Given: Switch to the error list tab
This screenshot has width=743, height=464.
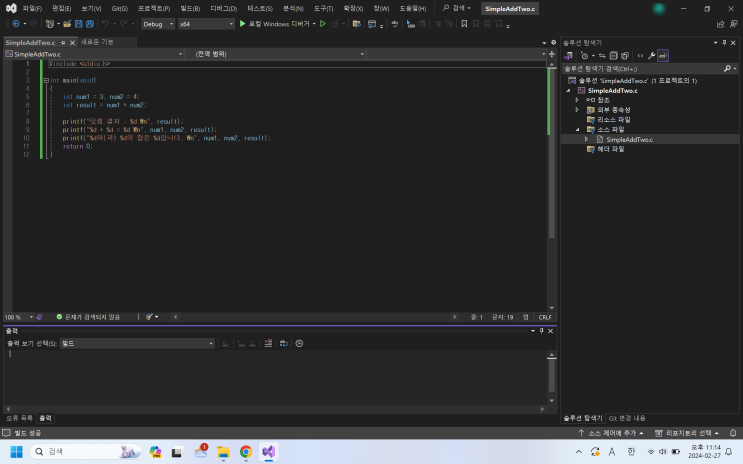Looking at the screenshot, I should tap(19, 417).
